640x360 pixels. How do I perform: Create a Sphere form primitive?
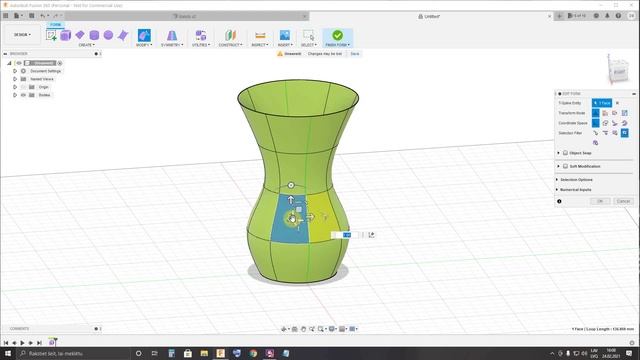pyautogui.click(x=108, y=35)
